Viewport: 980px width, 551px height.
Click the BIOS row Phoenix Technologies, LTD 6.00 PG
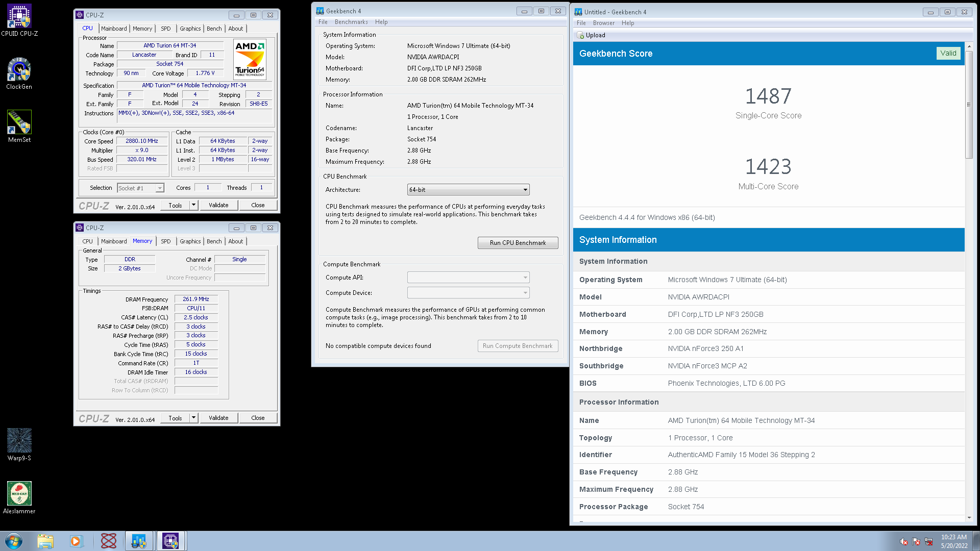pyautogui.click(x=769, y=383)
